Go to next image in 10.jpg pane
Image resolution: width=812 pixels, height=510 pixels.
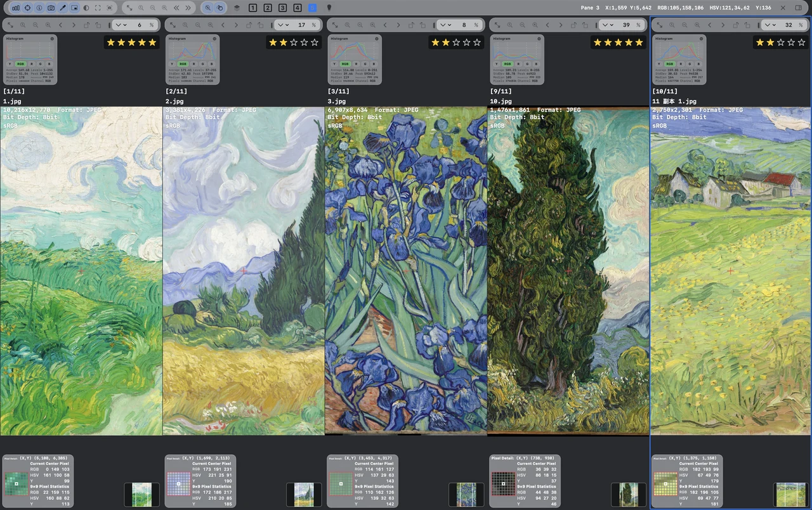(x=560, y=25)
